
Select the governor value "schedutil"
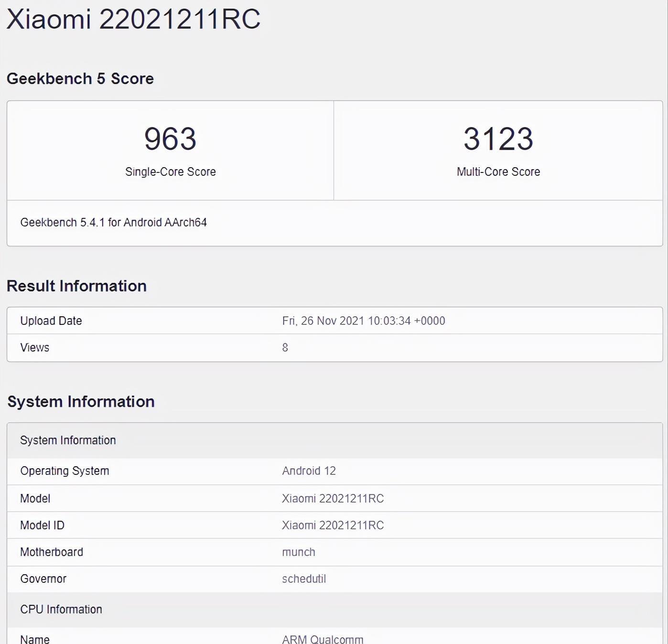point(304,579)
